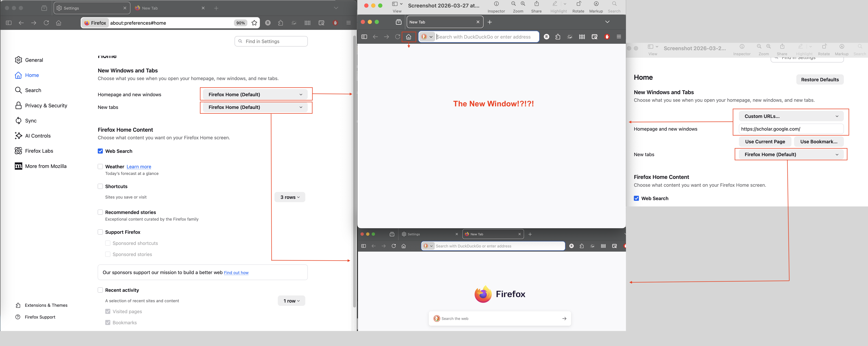
Task: Click the Share icon in Preview toolbar
Action: pyautogui.click(x=536, y=4)
